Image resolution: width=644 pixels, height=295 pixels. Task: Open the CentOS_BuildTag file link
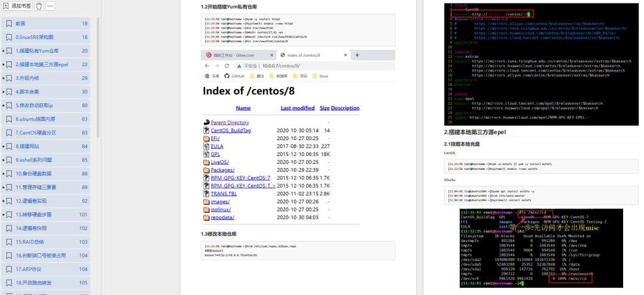231,130
